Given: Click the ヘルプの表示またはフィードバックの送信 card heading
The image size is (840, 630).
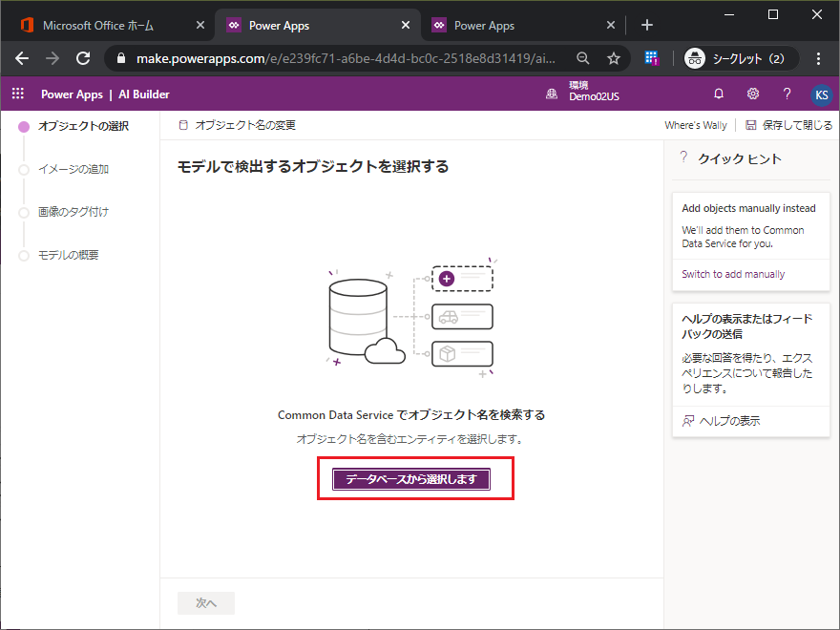Looking at the screenshot, I should click(x=746, y=326).
